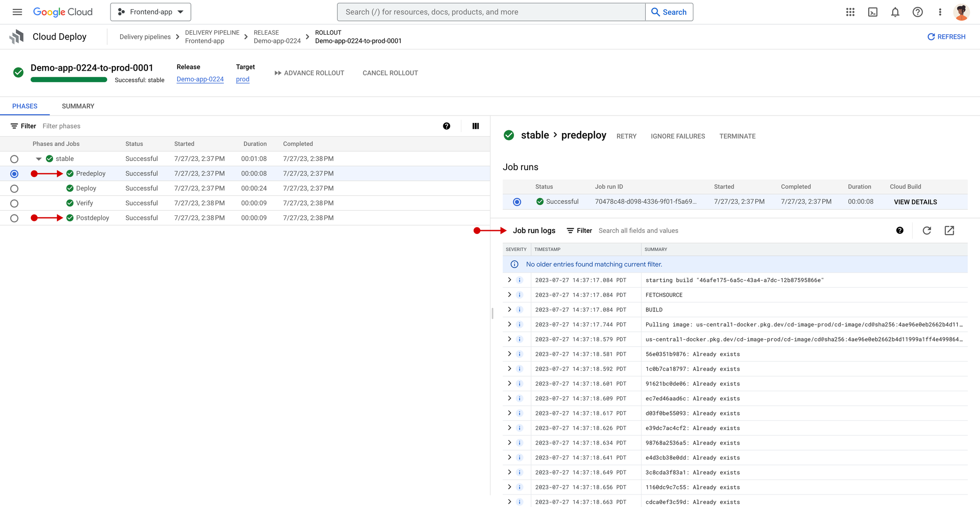The height and width of the screenshot is (507, 980).
Task: Expand the starting build log entry
Action: coord(509,280)
